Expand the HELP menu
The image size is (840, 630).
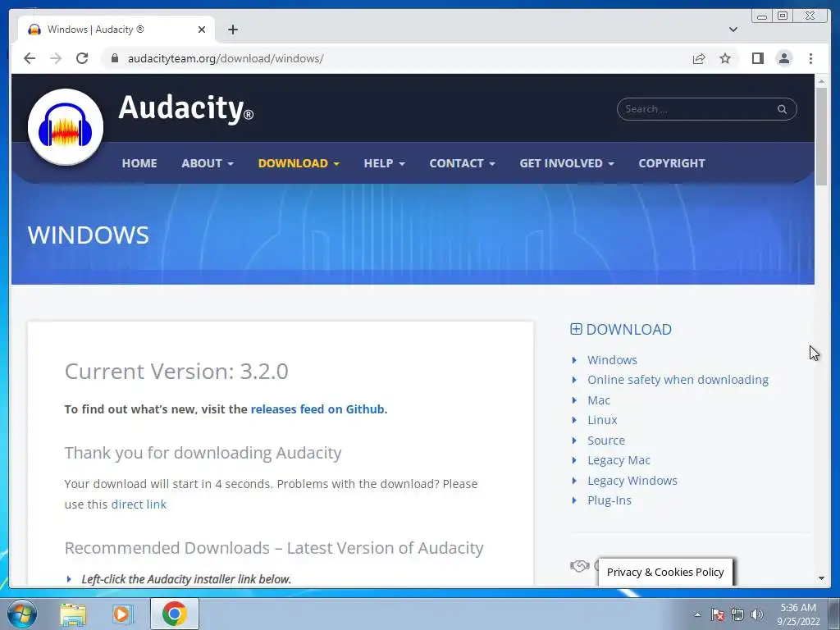point(384,163)
